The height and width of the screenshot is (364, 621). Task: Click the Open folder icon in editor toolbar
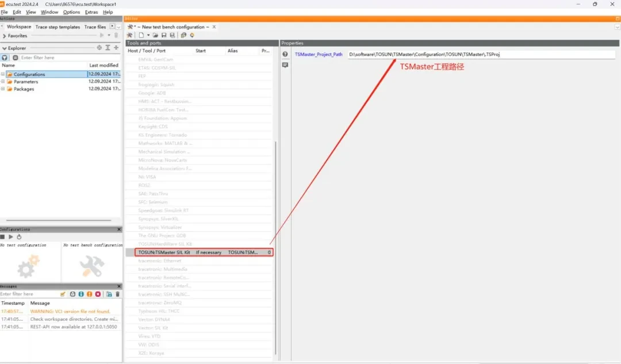pyautogui.click(x=156, y=35)
